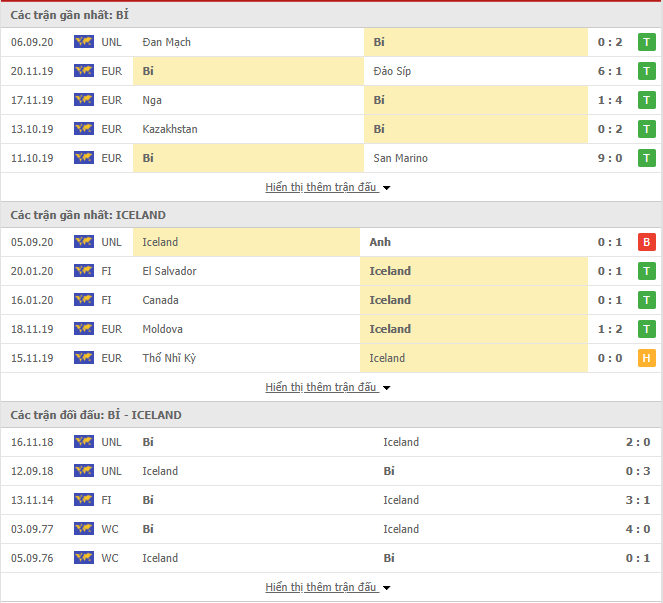Expand more matches under Bỉ recent matches
This screenshot has height=603, width=663.
tap(327, 187)
